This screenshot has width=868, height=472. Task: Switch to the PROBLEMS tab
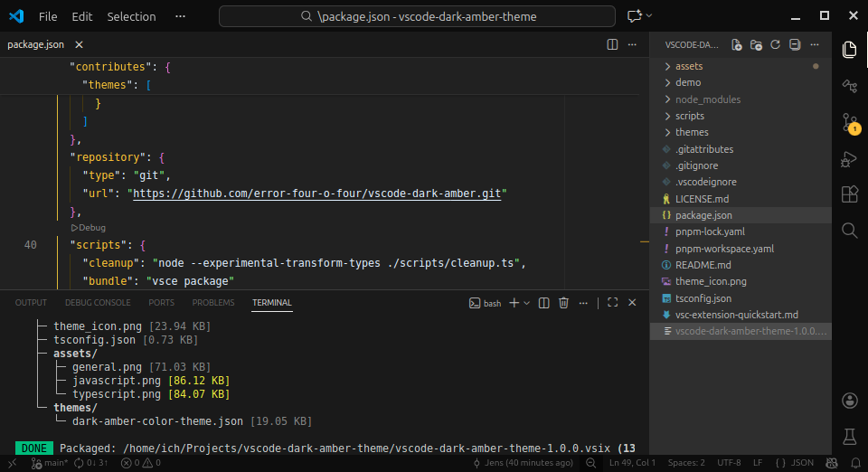coord(213,303)
